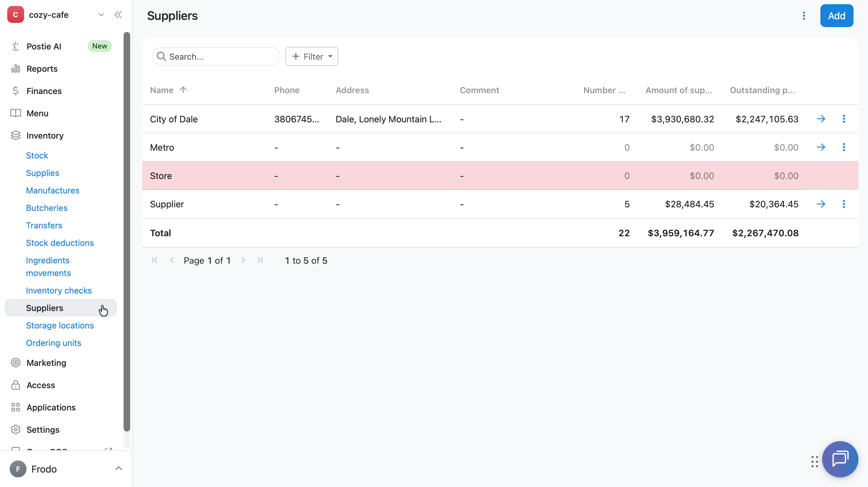
Task: Click the Comment column header
Action: click(x=479, y=90)
